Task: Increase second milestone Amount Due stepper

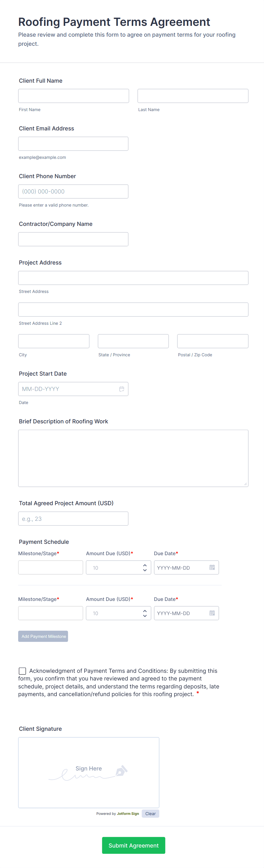Action: (x=145, y=611)
